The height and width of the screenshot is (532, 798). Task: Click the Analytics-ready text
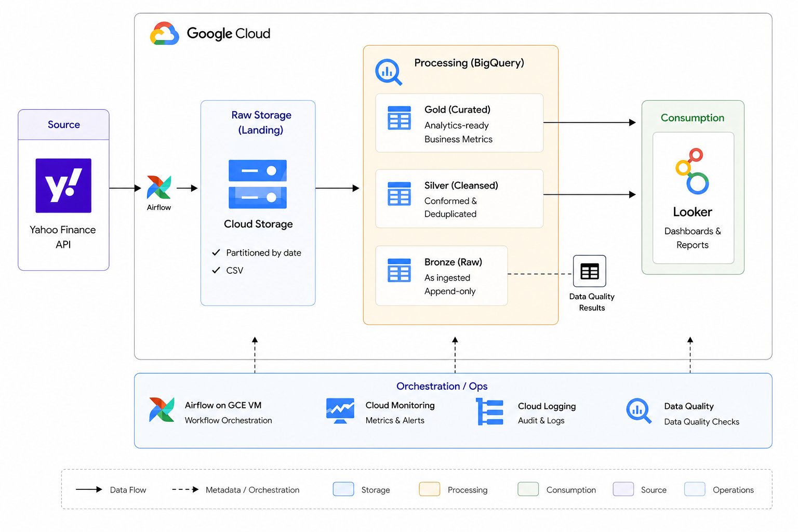tap(457, 125)
